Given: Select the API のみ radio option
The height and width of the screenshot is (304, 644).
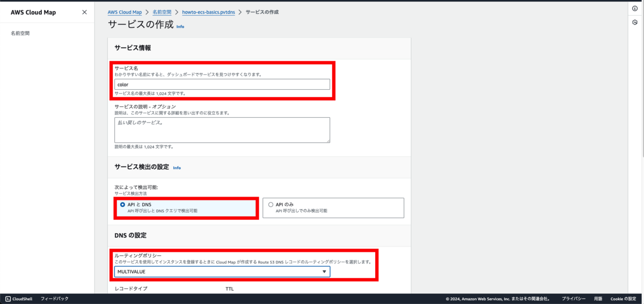Looking at the screenshot, I should (270, 205).
